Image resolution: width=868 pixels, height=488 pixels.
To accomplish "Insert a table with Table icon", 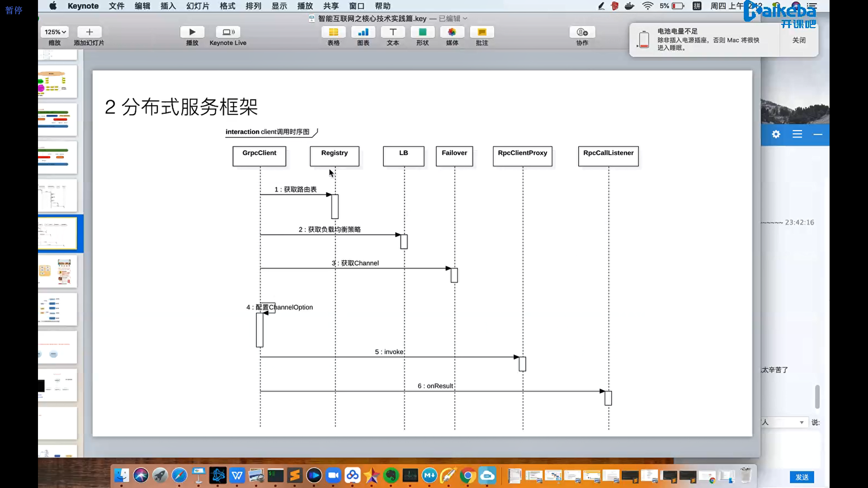I will [x=333, y=32].
